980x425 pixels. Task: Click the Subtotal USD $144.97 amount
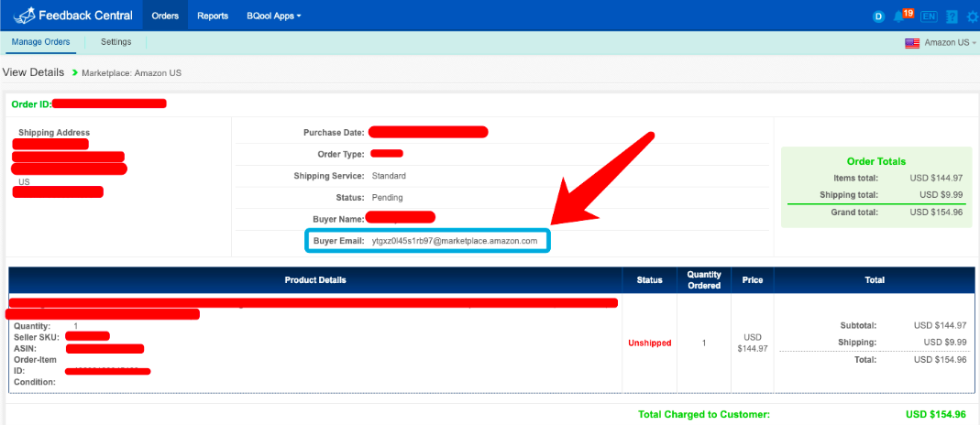pos(940,325)
